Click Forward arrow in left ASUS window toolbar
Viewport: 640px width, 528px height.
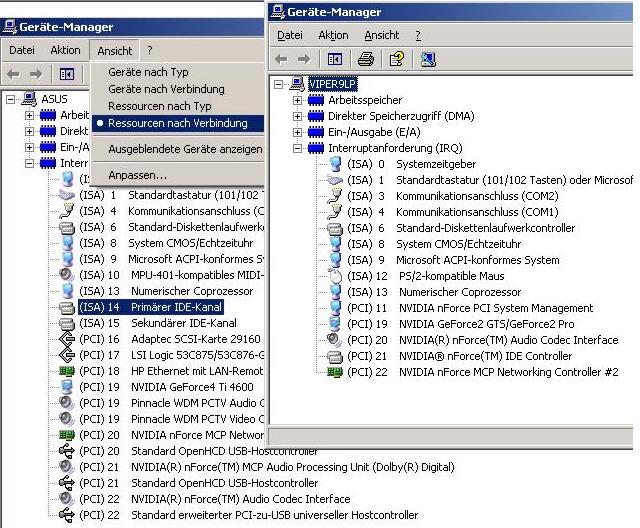36,74
